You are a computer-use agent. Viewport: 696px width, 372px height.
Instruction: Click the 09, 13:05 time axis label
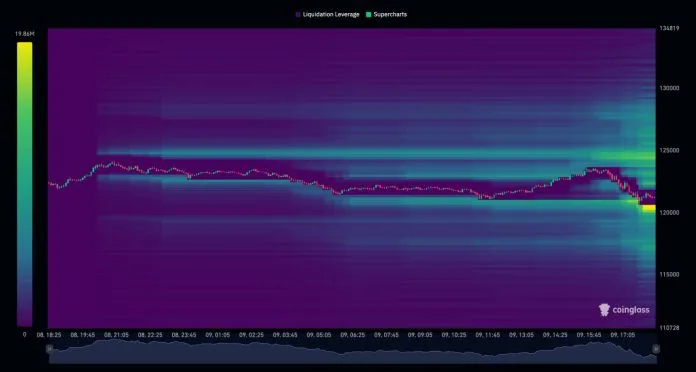coord(521,335)
